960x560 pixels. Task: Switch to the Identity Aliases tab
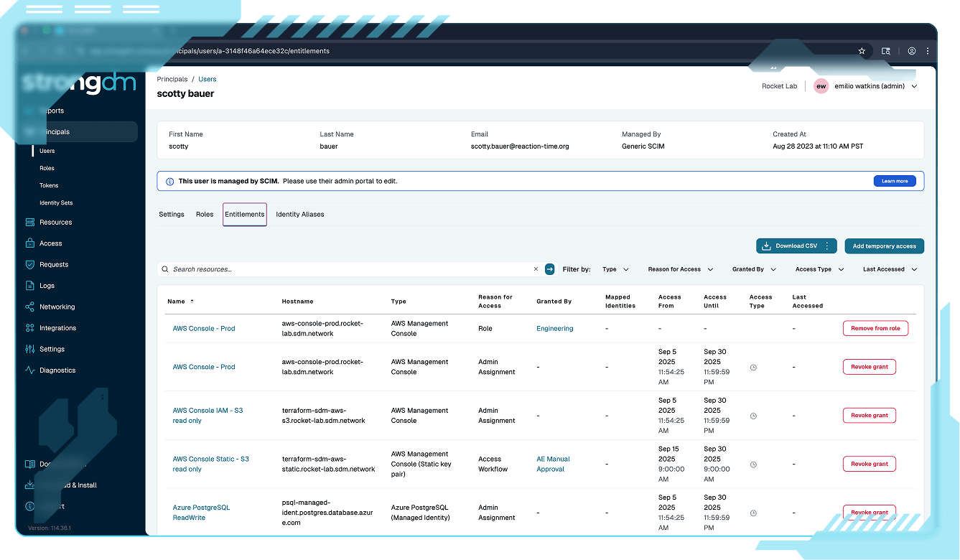pos(300,214)
